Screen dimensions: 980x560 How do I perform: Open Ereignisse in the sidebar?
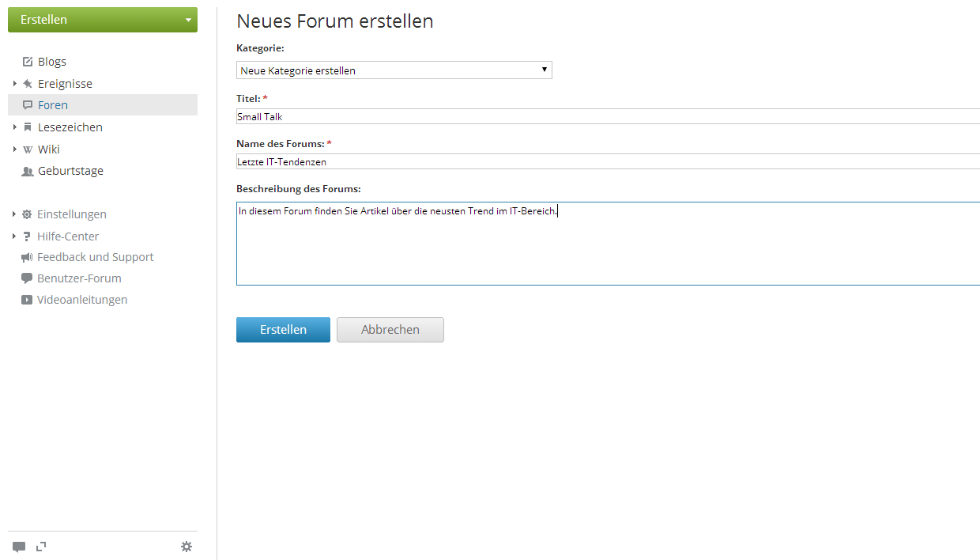coord(65,84)
